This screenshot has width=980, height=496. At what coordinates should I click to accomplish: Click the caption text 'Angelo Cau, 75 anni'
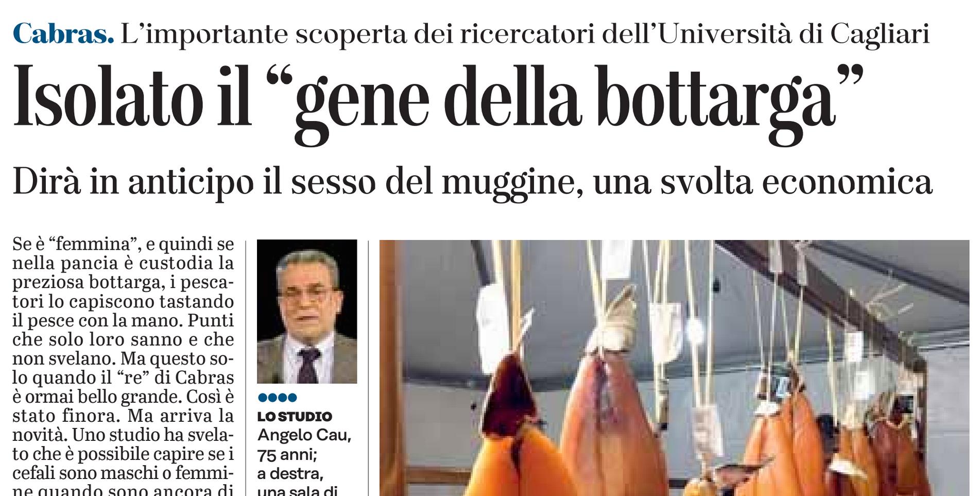coord(304,444)
